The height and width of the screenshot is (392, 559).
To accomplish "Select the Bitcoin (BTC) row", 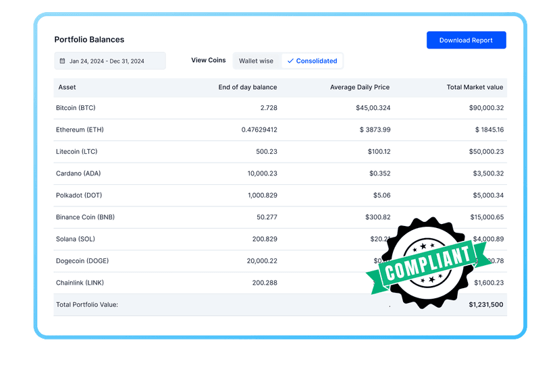I will point(203,108).
